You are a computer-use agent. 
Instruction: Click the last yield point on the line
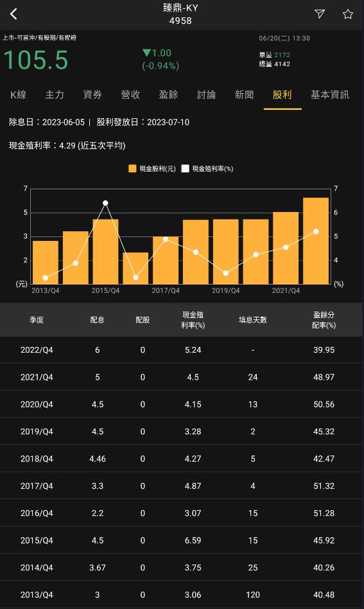(316, 231)
